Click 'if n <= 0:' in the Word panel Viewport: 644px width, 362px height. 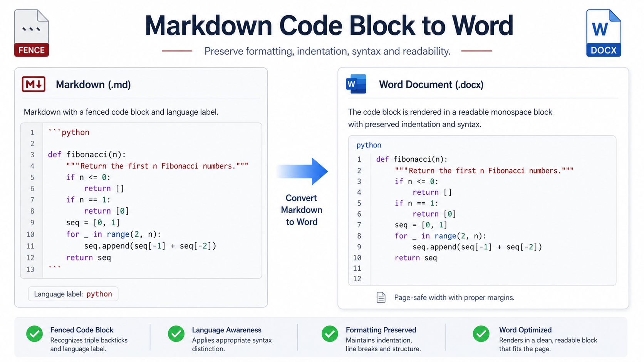tap(416, 182)
